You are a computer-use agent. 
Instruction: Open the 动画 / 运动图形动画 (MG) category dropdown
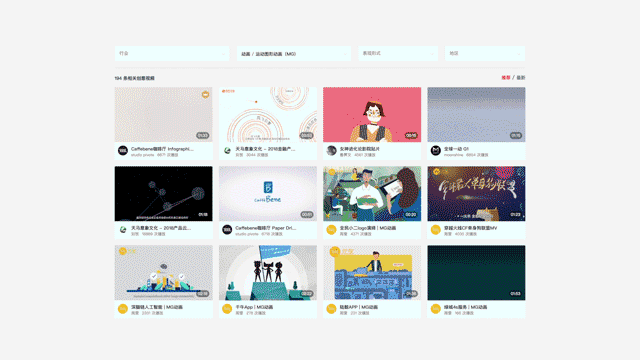[x=294, y=53]
